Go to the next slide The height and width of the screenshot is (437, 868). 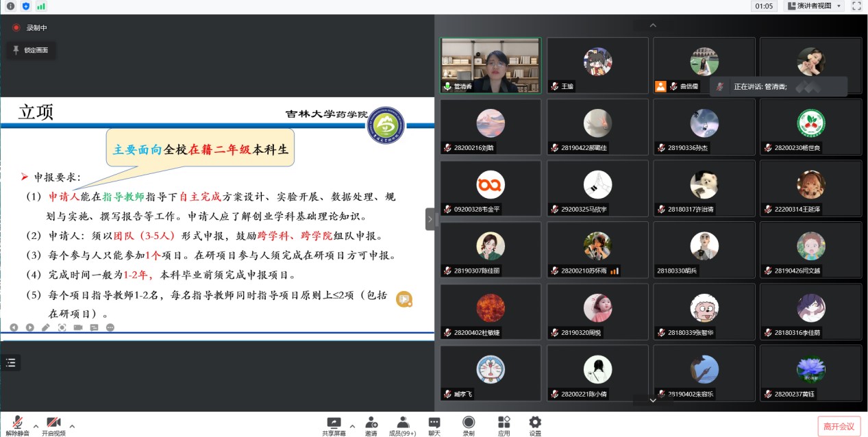[30, 327]
